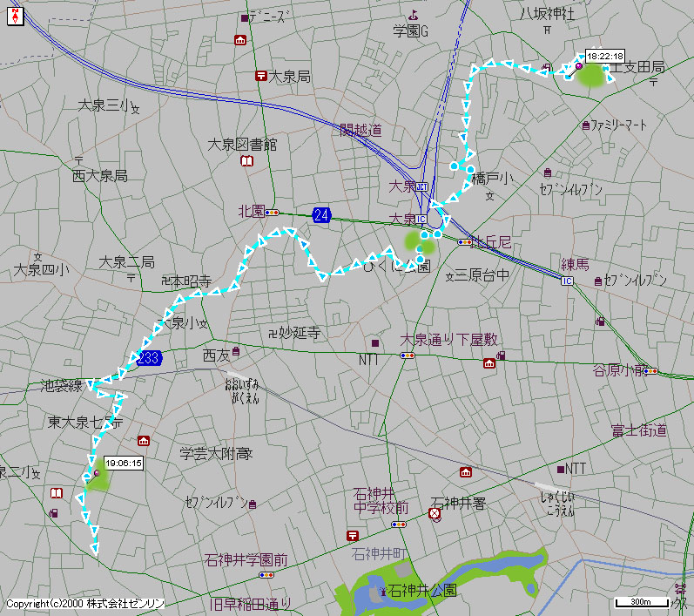Click the 大泉 JCT junction badge
Viewport: 694px width, 616px height.
[x=422, y=186]
